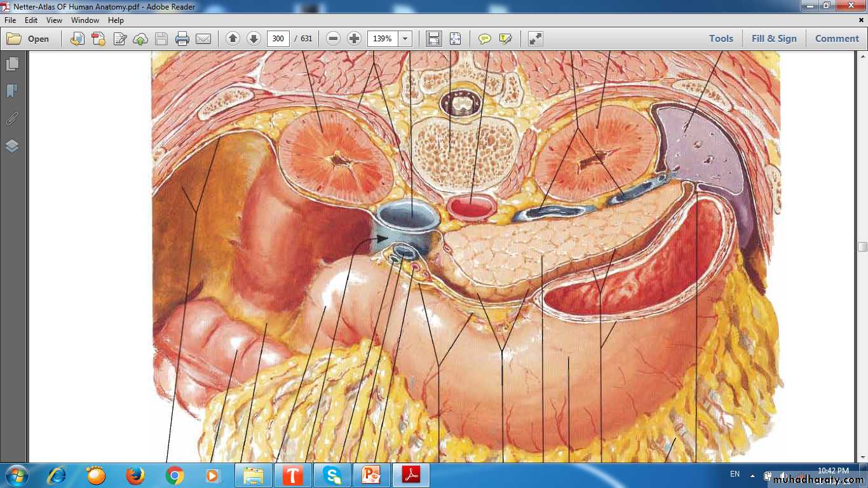Expand the Tools pane
The height and width of the screenshot is (488, 868).
point(721,39)
